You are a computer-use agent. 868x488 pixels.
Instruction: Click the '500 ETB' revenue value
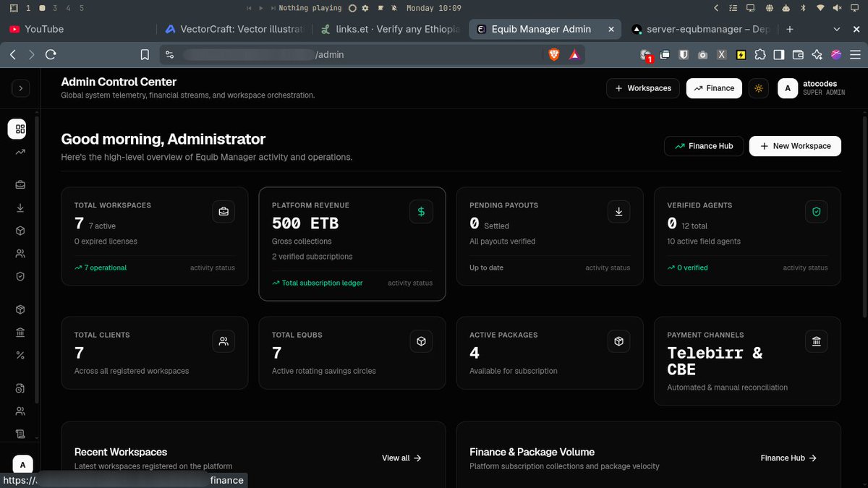click(x=305, y=223)
